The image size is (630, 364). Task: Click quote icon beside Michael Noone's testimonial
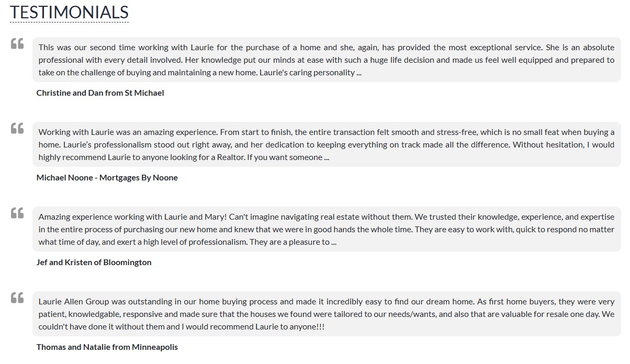tap(17, 128)
